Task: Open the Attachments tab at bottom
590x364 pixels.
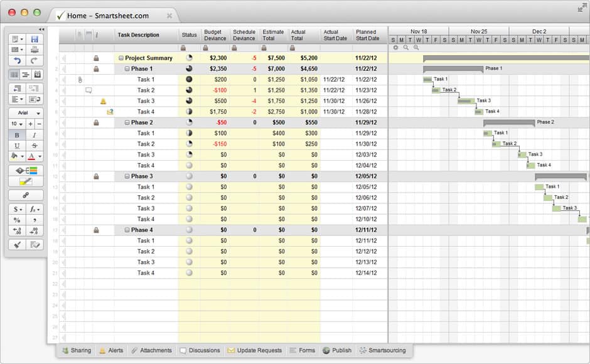Action: coord(151,350)
